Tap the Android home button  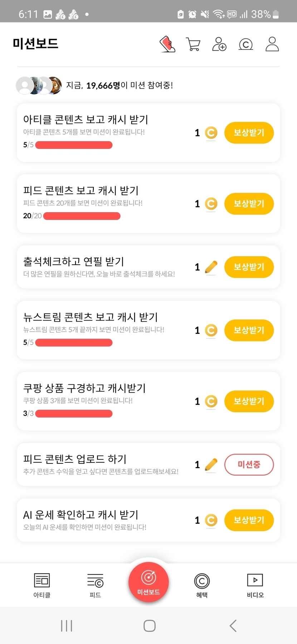pos(149,626)
